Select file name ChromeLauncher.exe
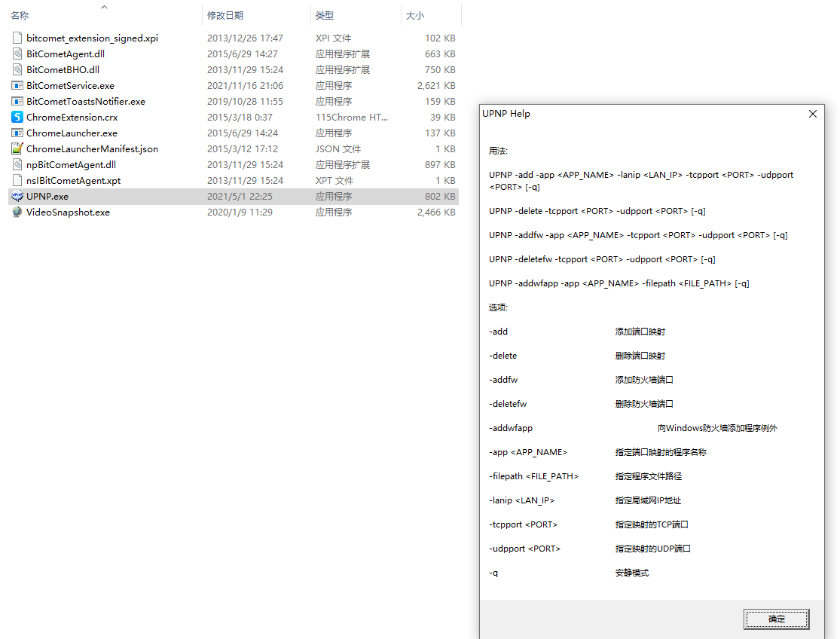Viewport: 840px width, 639px height. click(72, 133)
